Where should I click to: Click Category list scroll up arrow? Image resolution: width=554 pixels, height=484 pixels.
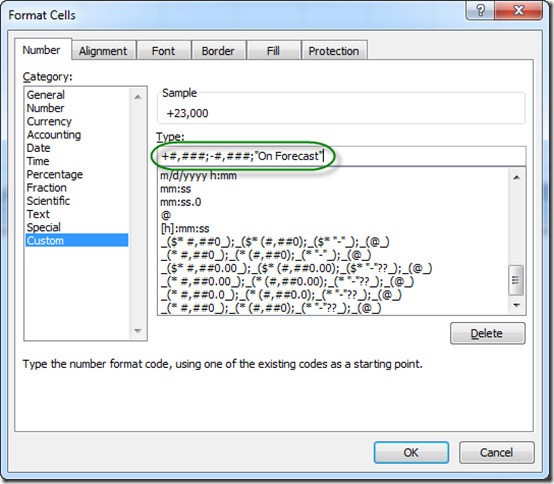(138, 96)
